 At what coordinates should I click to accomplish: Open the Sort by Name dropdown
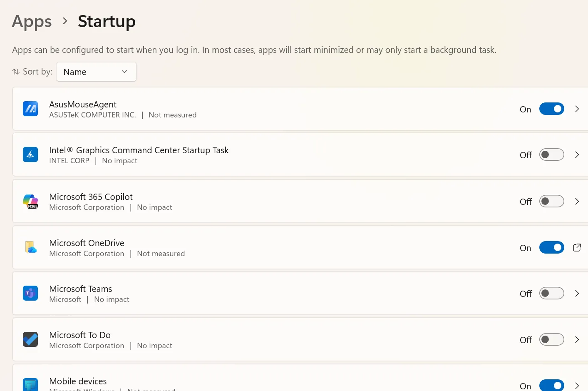pos(96,72)
